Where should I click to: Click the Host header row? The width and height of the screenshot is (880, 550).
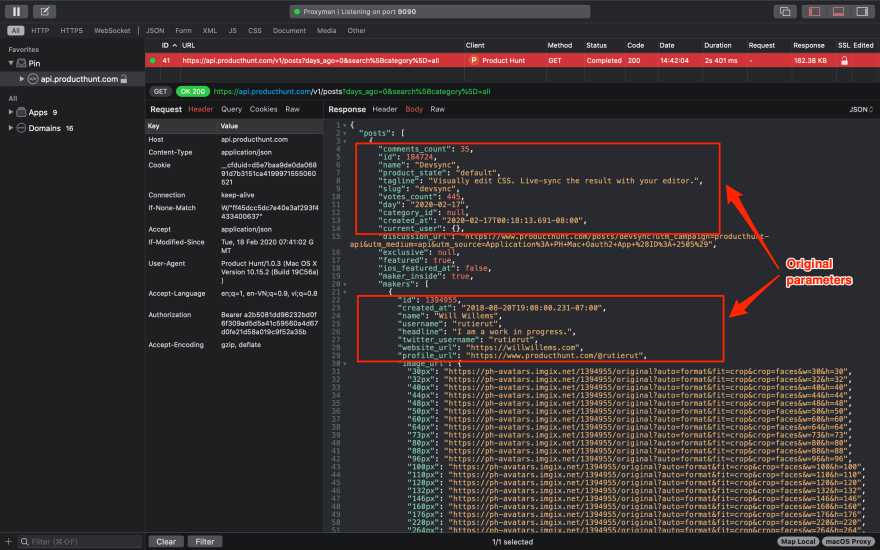[x=234, y=139]
